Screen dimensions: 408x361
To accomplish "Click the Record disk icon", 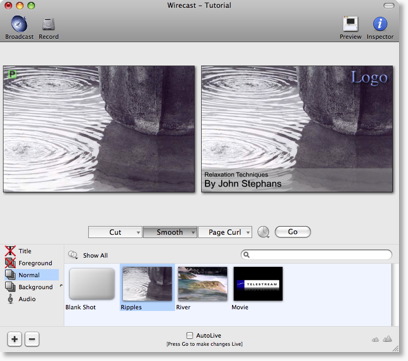I will point(48,24).
